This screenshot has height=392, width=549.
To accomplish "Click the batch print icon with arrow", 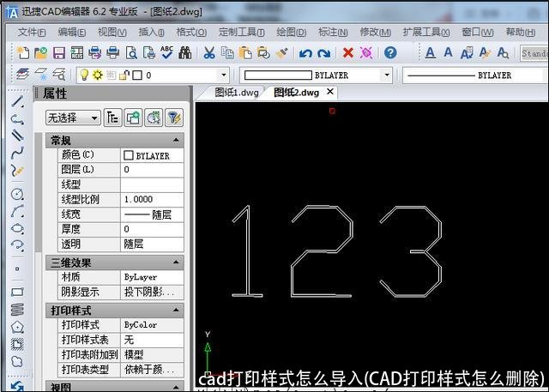I will click(x=95, y=53).
